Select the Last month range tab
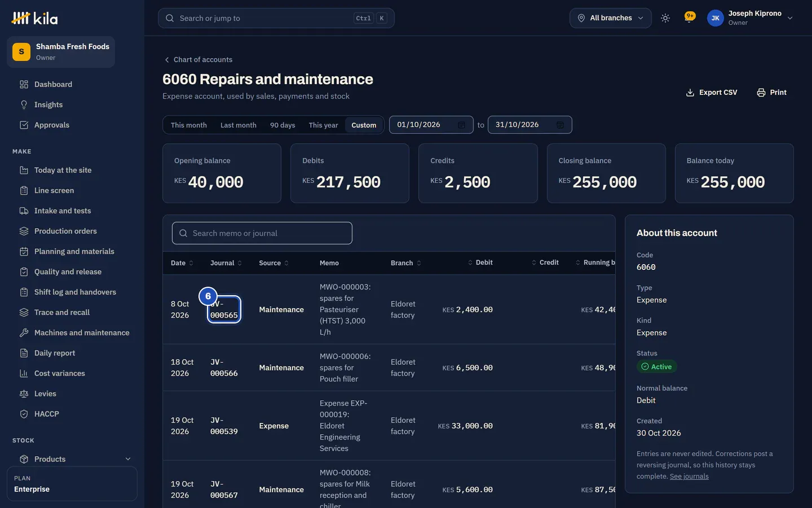 pyautogui.click(x=239, y=125)
